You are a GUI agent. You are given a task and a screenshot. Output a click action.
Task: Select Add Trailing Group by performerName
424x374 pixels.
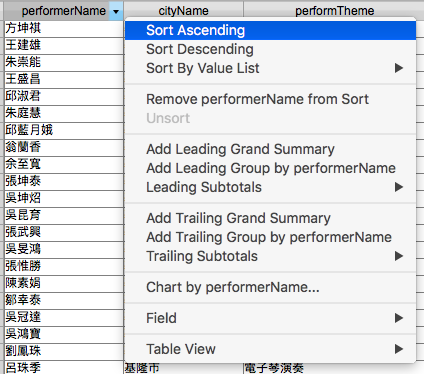[270, 237]
